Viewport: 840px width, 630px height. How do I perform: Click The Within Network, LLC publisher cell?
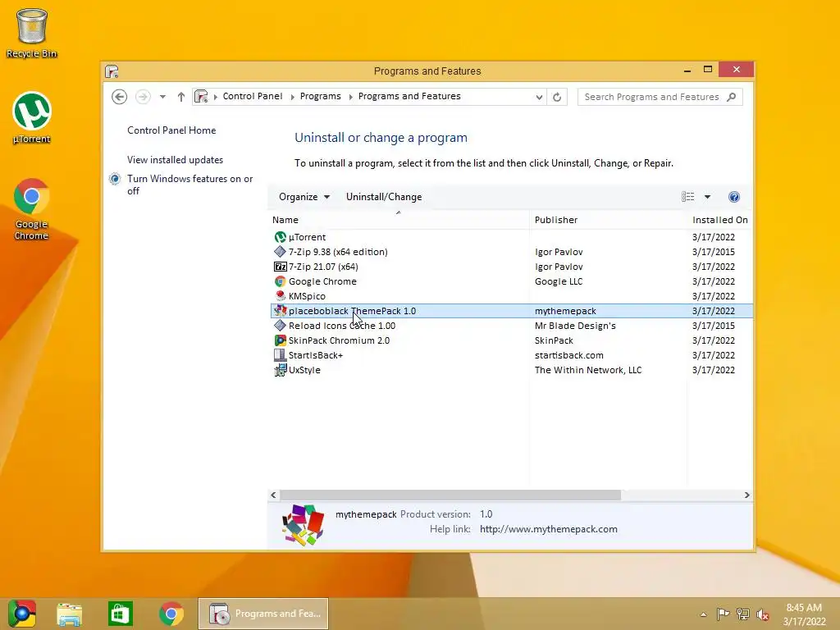587,370
